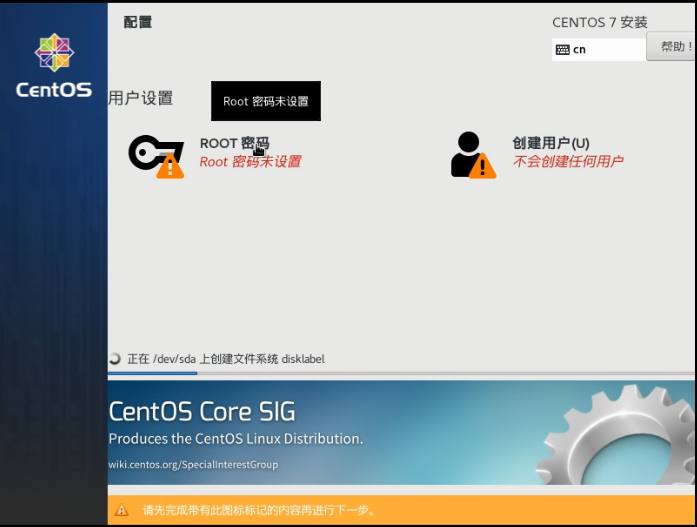The image size is (697, 527).
Task: Click status text '正在 /dev/sda 上创建文件系统 disklabel'
Action: point(226,359)
